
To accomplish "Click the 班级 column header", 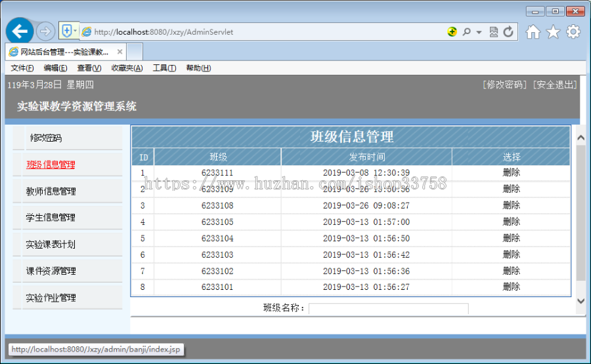I will click(x=218, y=157).
